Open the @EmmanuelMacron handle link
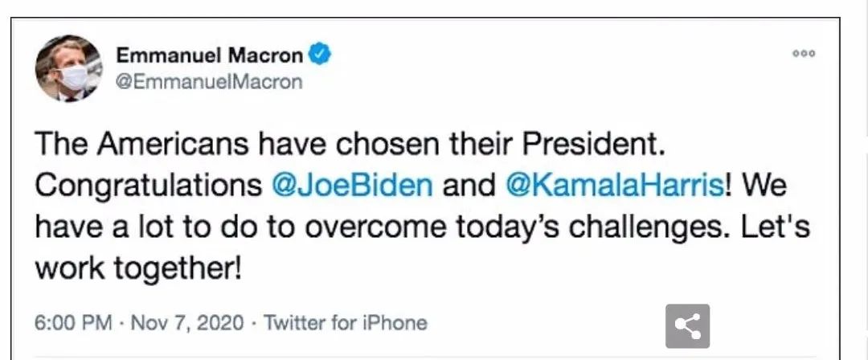 coord(210,81)
